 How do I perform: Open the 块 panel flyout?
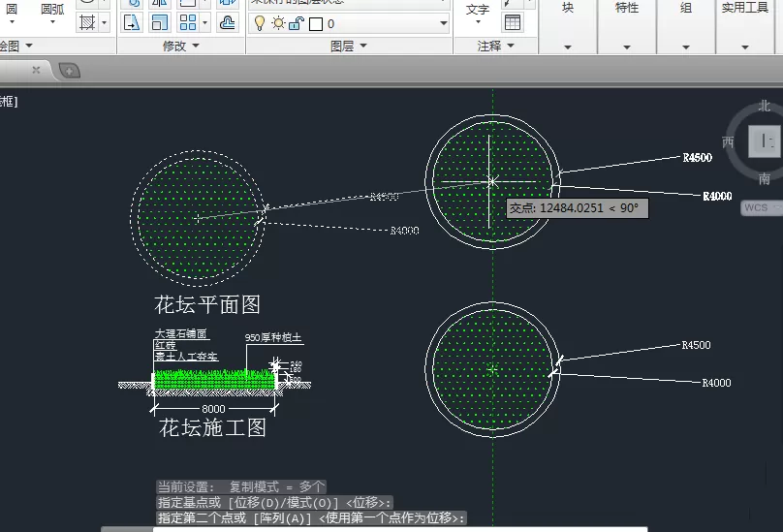pyautogui.click(x=568, y=26)
